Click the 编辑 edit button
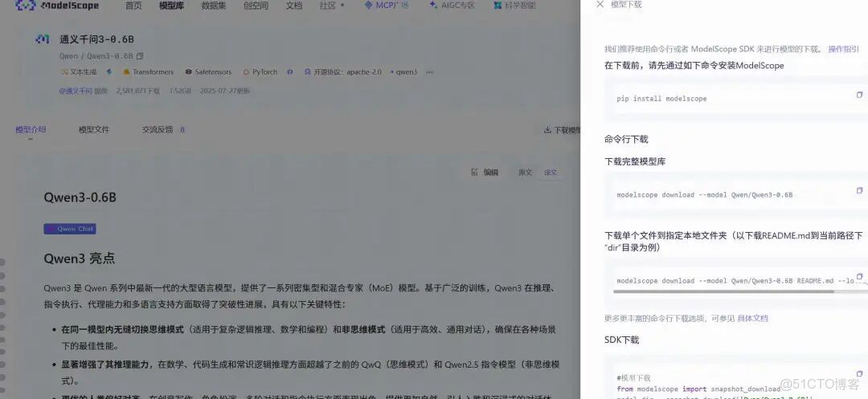This screenshot has height=399, width=868. pyautogui.click(x=485, y=173)
